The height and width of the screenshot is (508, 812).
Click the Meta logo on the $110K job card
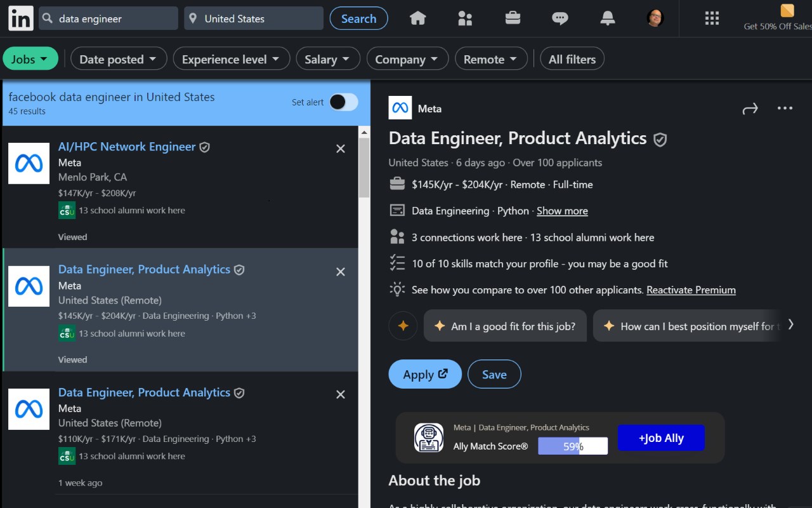[x=29, y=409]
